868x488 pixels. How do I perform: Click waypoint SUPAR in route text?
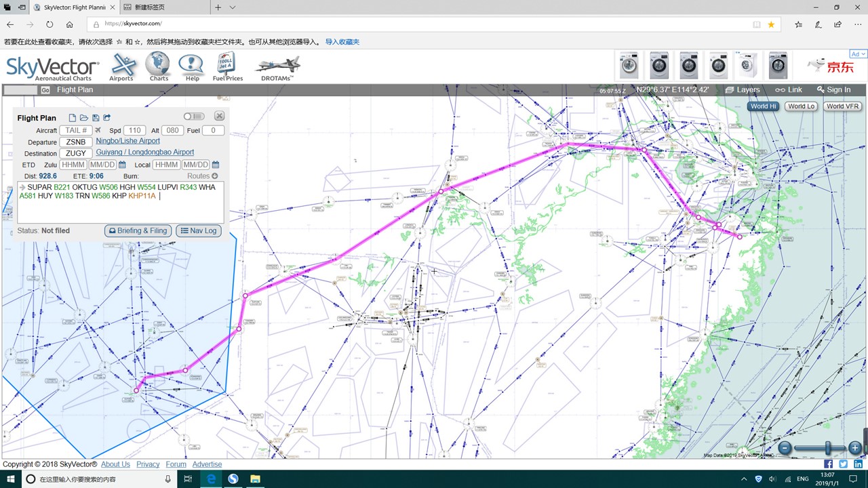coord(39,187)
